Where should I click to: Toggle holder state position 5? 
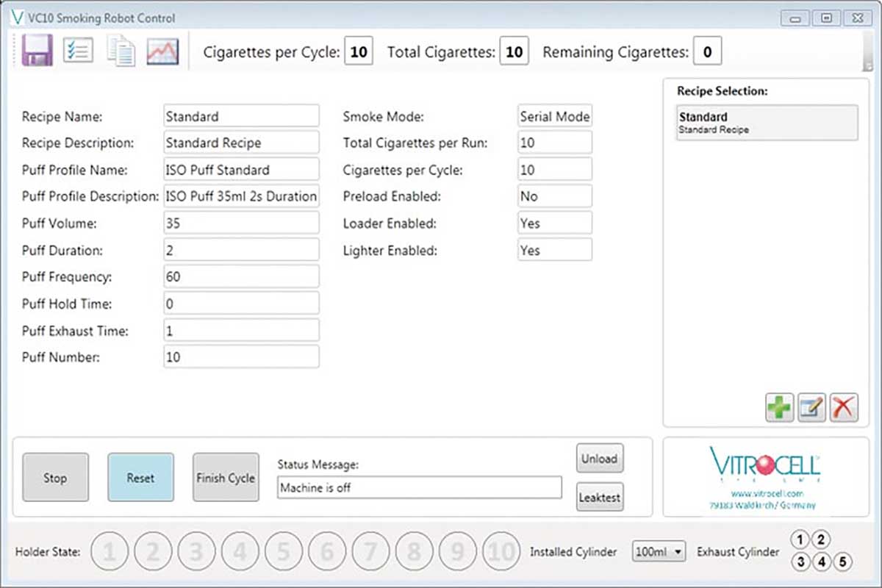[284, 551]
